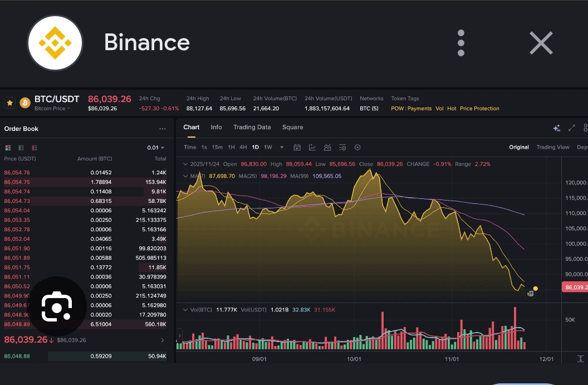588x385 pixels.
Task: Click the POW token tag
Action: (397, 109)
